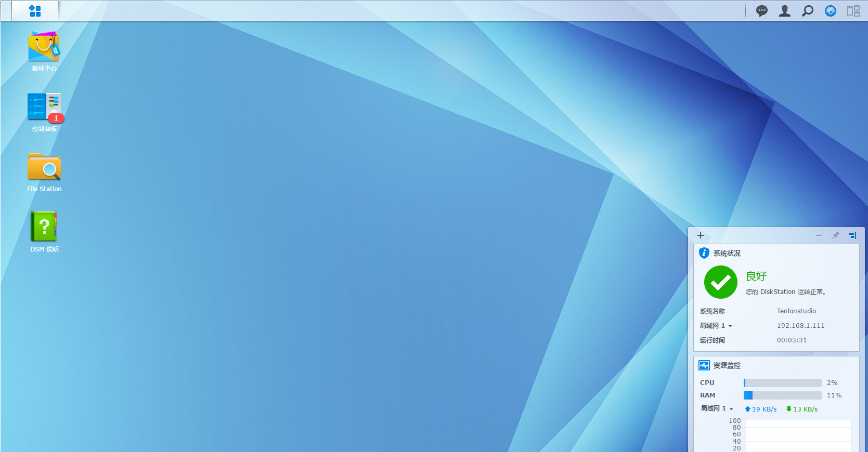Toggle widget panel docking icon

852,235
